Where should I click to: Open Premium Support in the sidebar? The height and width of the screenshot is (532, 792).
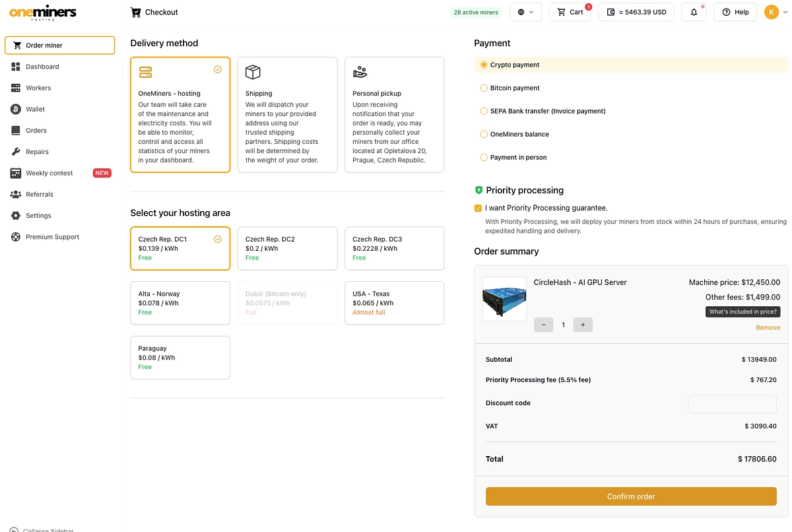[x=59, y=237]
